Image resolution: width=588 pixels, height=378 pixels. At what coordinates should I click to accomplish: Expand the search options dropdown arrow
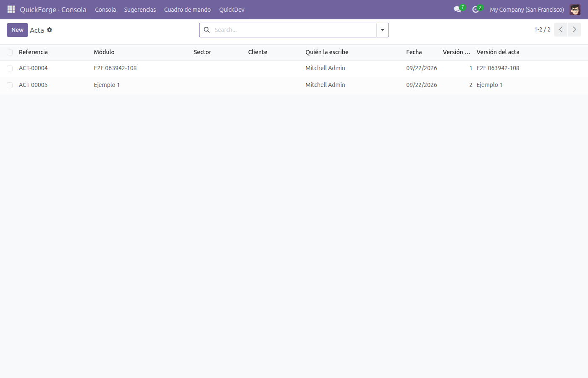tap(383, 30)
